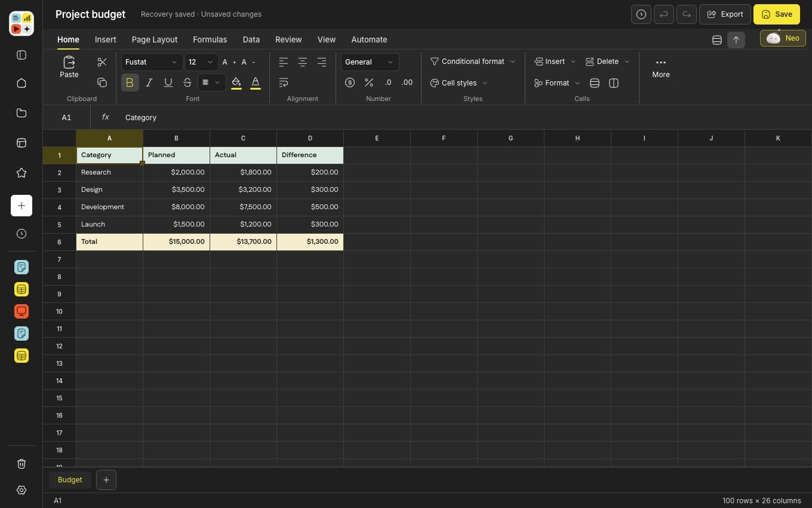Open the General number format dropdown
This screenshot has width=812, height=508.
tap(370, 62)
